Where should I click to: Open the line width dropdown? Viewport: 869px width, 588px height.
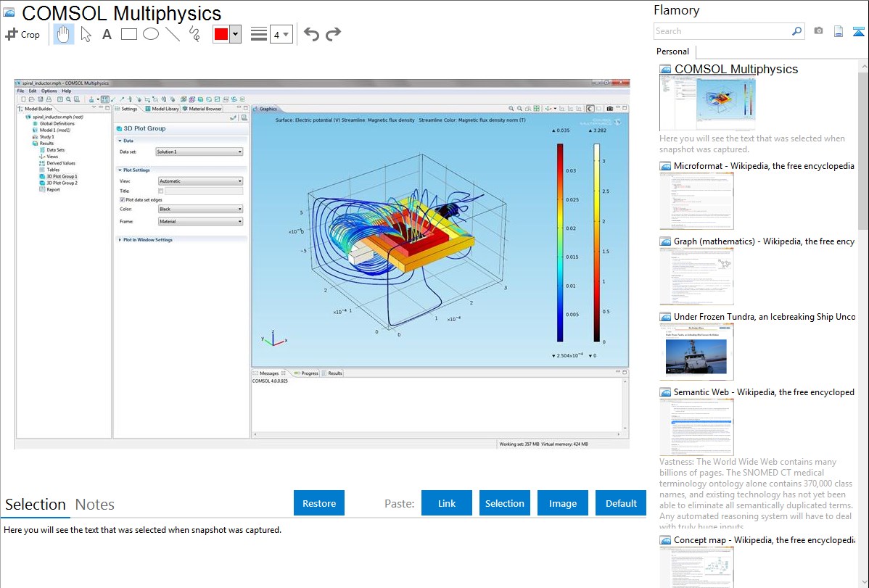tap(281, 34)
